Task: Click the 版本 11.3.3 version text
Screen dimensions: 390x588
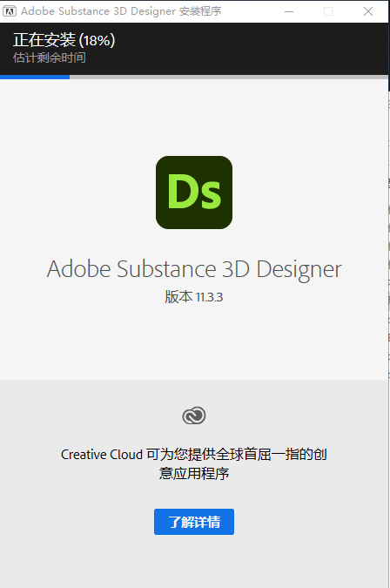Action: 193,297
